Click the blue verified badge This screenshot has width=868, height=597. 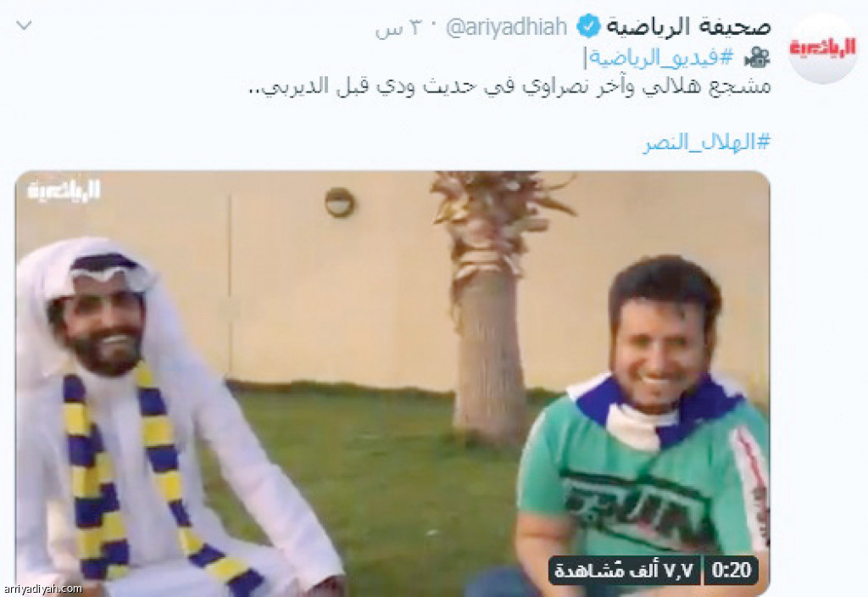point(588,26)
